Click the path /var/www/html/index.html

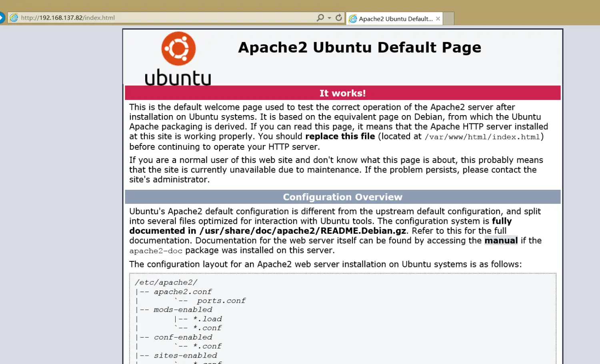482,137
